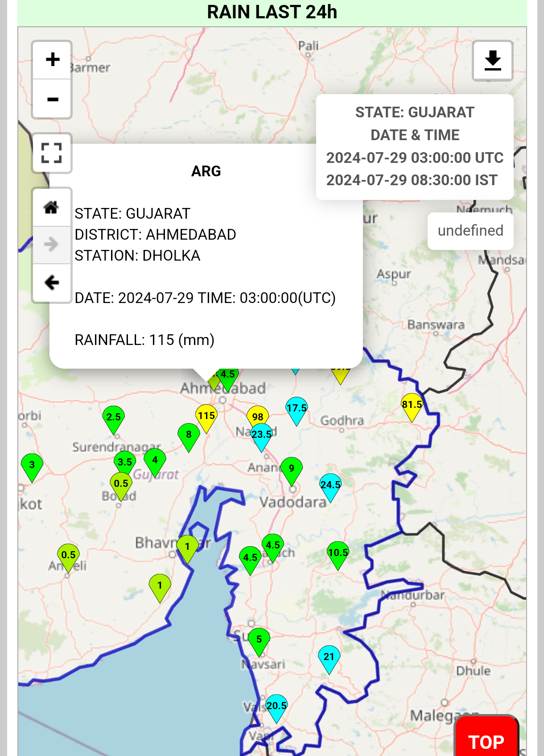
Task: Select the green 2.5 rainfall marker
Action: pyautogui.click(x=114, y=418)
